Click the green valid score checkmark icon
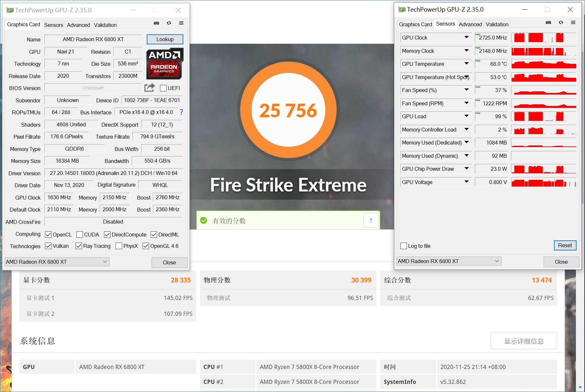Screen dimensions: 585x392 [203, 221]
